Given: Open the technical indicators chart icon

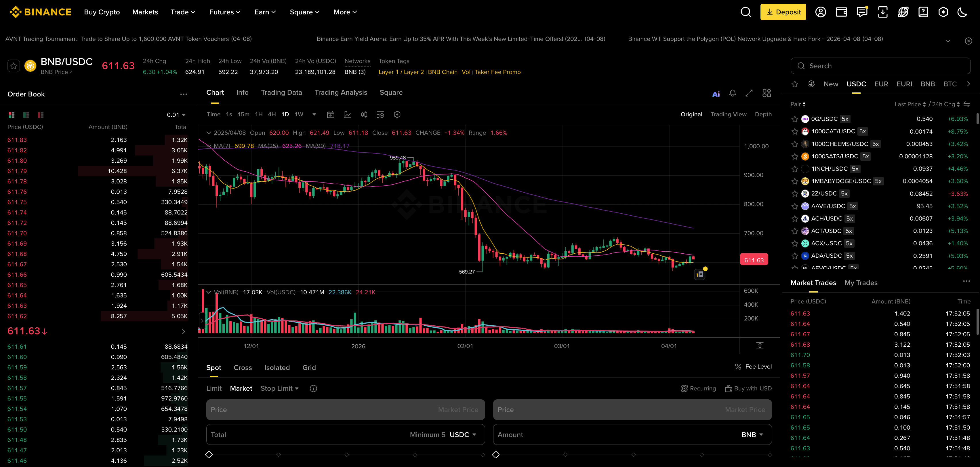Looking at the screenshot, I should (x=347, y=115).
